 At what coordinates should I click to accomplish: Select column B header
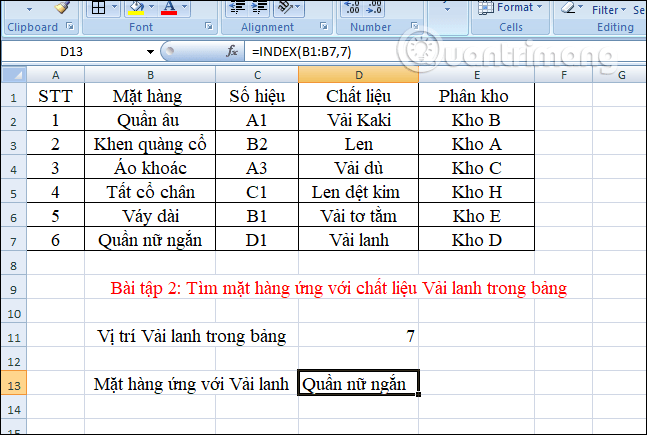click(x=150, y=75)
